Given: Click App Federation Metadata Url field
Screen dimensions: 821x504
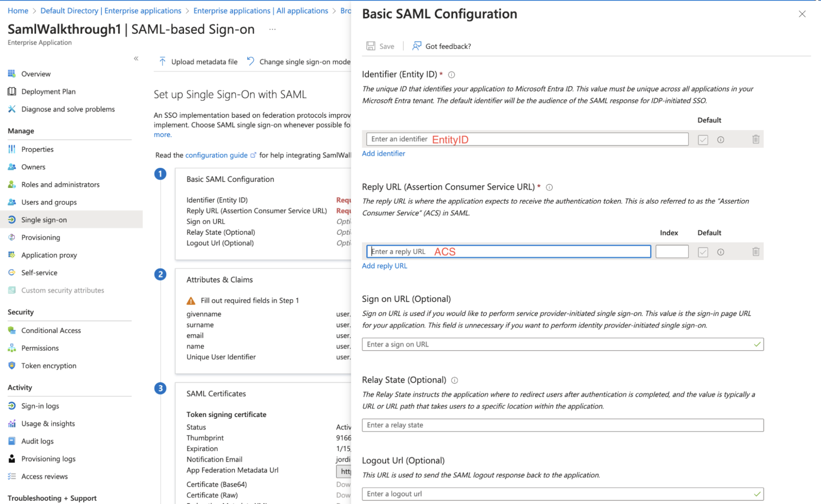Looking at the screenshot, I should 344,471.
